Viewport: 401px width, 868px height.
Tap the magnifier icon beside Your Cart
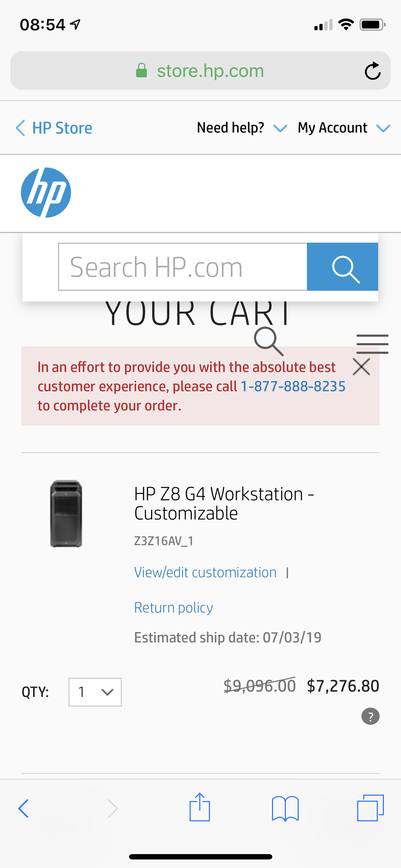(269, 341)
